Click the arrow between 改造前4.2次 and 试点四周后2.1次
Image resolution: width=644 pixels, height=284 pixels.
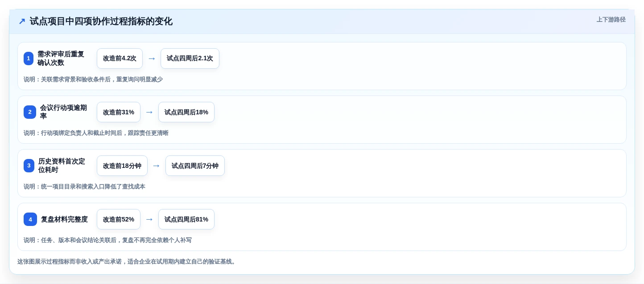point(152,58)
